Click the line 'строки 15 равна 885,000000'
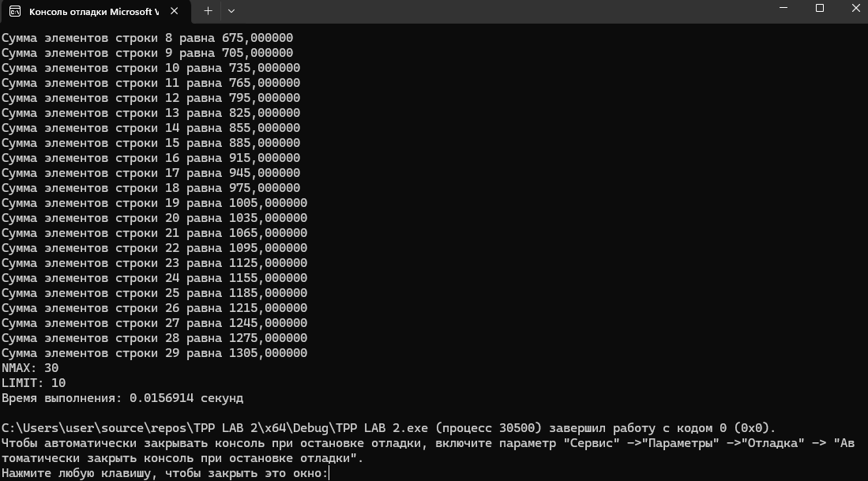868x481 pixels. (151, 143)
